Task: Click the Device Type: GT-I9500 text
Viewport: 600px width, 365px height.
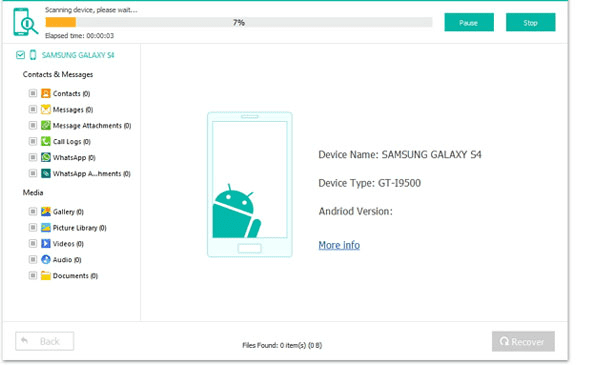Action: (x=370, y=183)
